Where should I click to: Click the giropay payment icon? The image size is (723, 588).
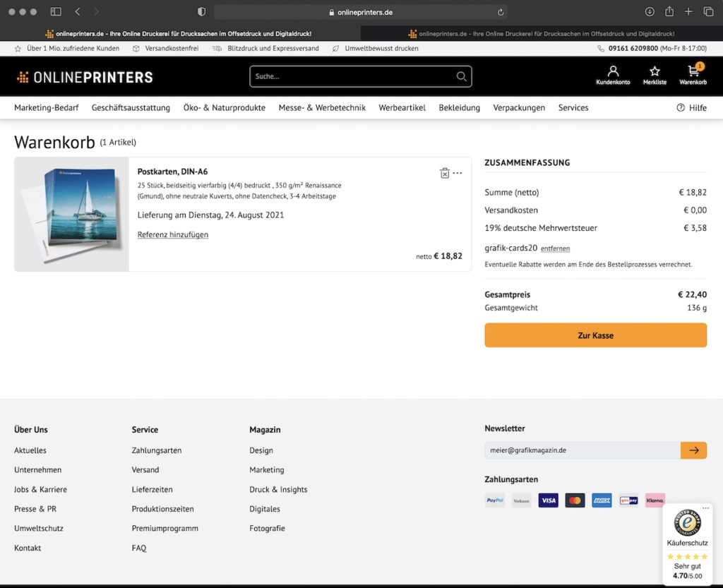click(x=628, y=500)
